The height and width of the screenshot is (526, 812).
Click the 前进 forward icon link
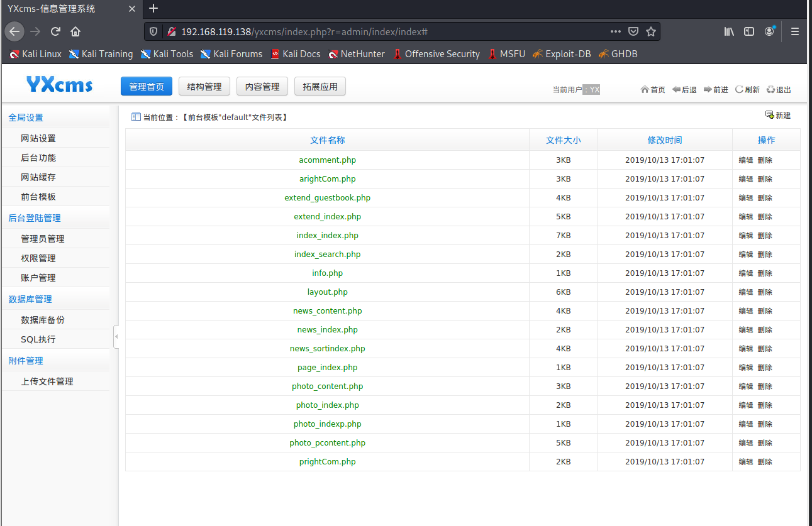716,90
